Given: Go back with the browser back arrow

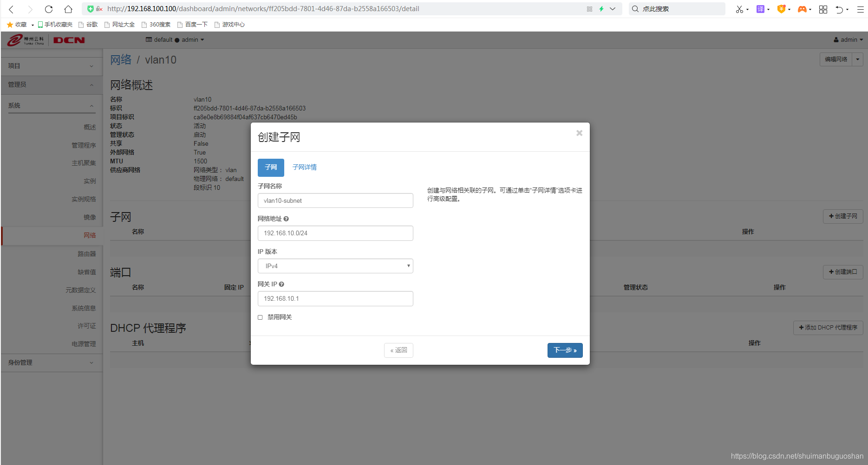Looking at the screenshot, I should (11, 9).
